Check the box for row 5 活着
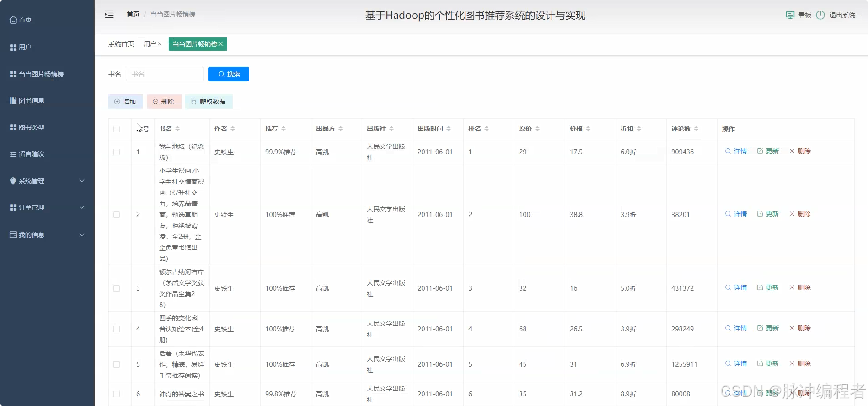This screenshot has width=868, height=406. point(117,364)
